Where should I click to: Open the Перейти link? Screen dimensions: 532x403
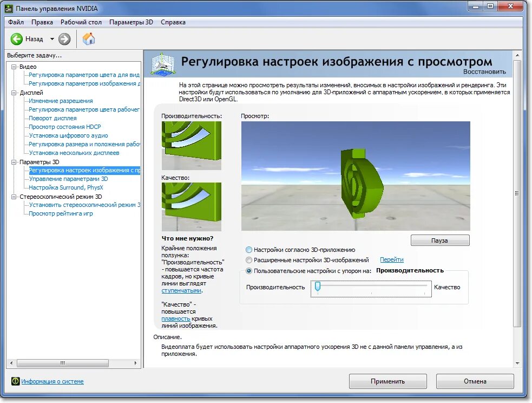coord(391,259)
